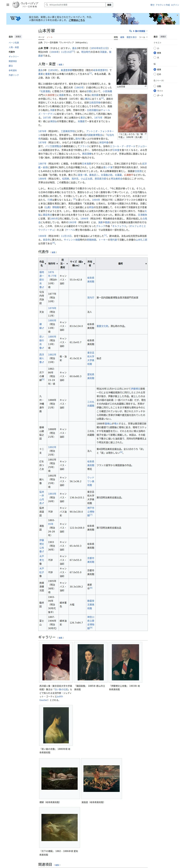Switch to the ページ tab
Viewport: 186px width, 868px height.
click(x=41, y=37)
